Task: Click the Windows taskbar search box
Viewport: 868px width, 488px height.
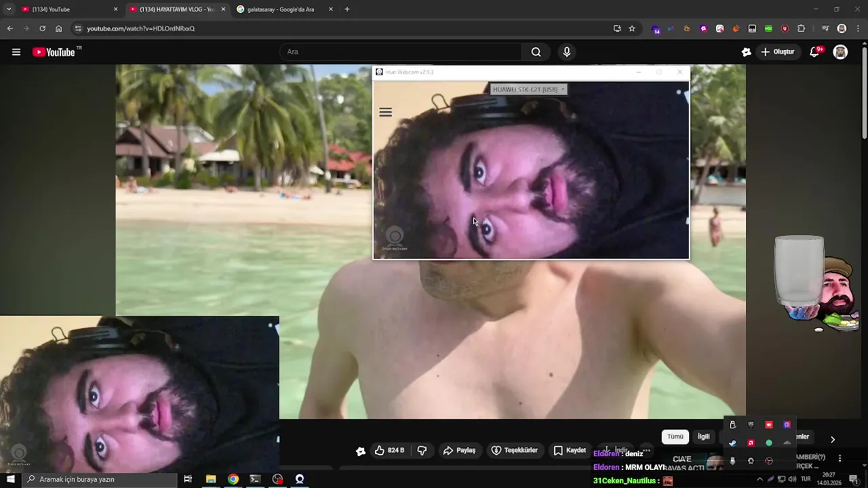Action: point(100,479)
